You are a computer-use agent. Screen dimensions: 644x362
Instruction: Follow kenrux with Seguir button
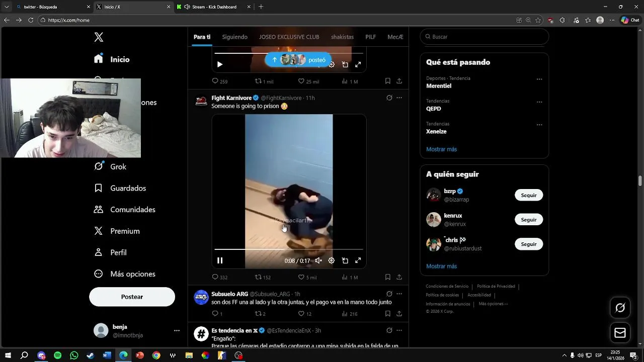point(529,220)
